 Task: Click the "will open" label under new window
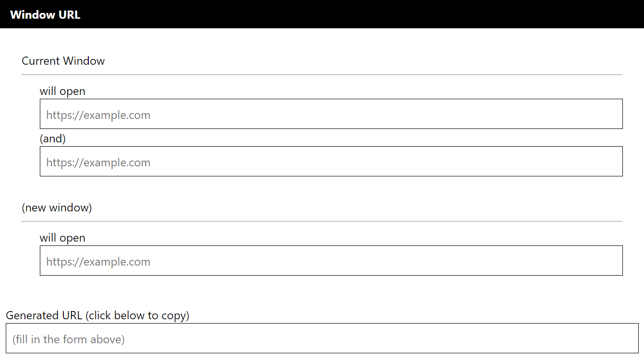pos(63,237)
